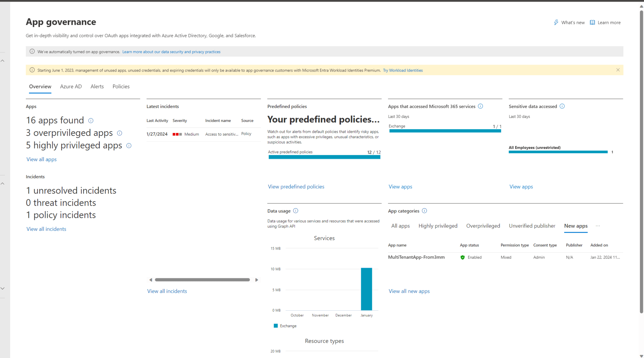Open the Policies tab
The height and width of the screenshot is (358, 644).
pyautogui.click(x=121, y=86)
